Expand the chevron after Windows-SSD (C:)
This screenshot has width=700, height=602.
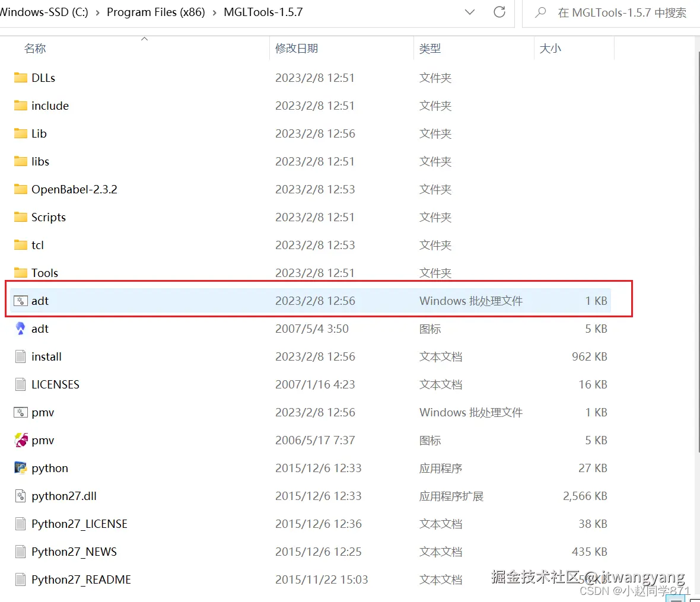(98, 12)
